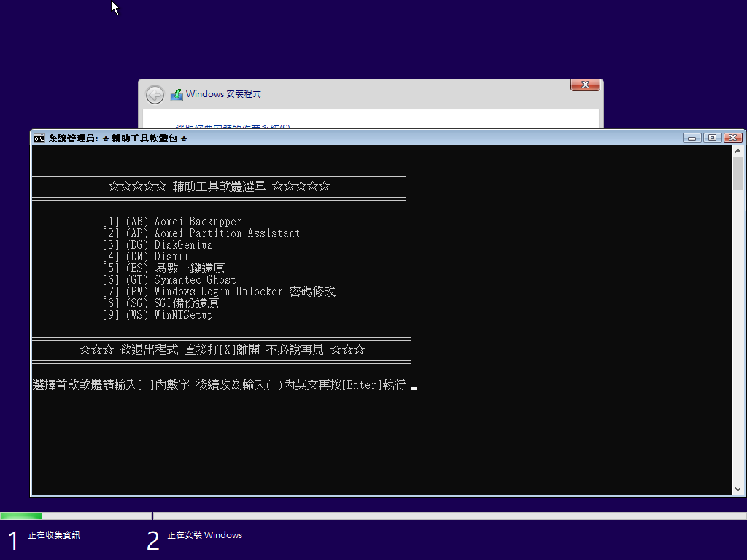Click the '欲退出程式 直接打[X]離開' exit hint line
Image resolution: width=747 pixels, height=560 pixels.
(x=222, y=350)
